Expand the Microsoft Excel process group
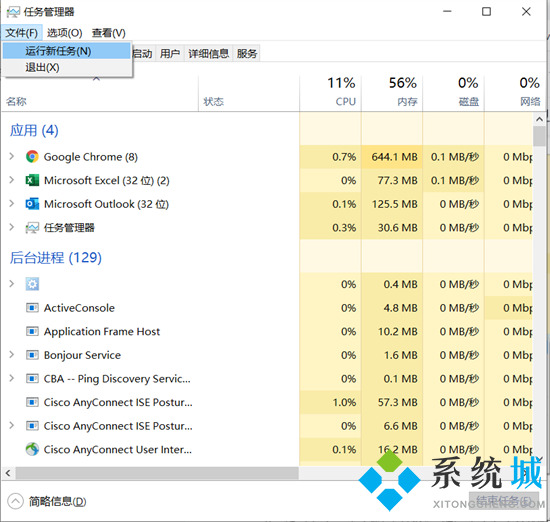The width and height of the screenshot is (550, 522). [12, 180]
